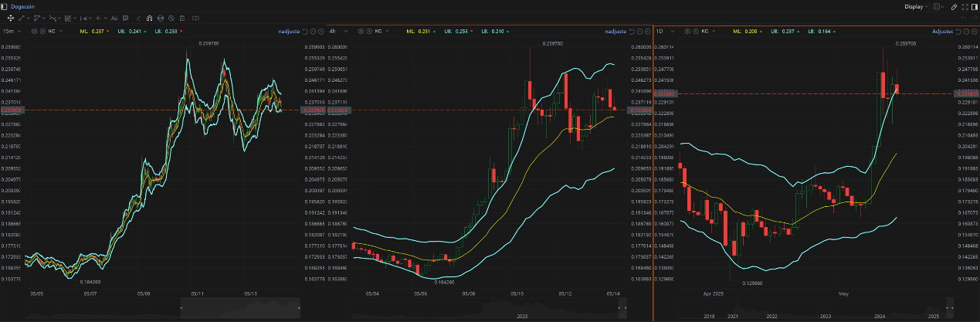Select the Aa text annotation tool
Viewport: 980px width, 322px height.
click(x=114, y=18)
